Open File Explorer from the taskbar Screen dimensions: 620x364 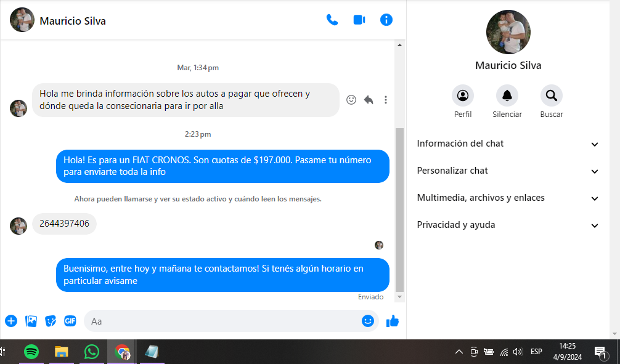pos(61,351)
